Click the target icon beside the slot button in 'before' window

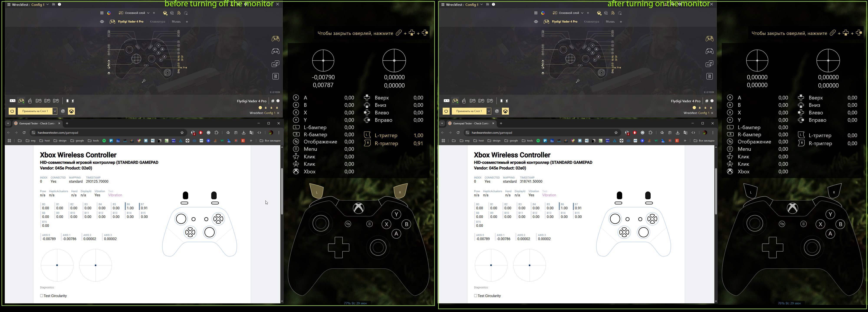tap(63, 111)
